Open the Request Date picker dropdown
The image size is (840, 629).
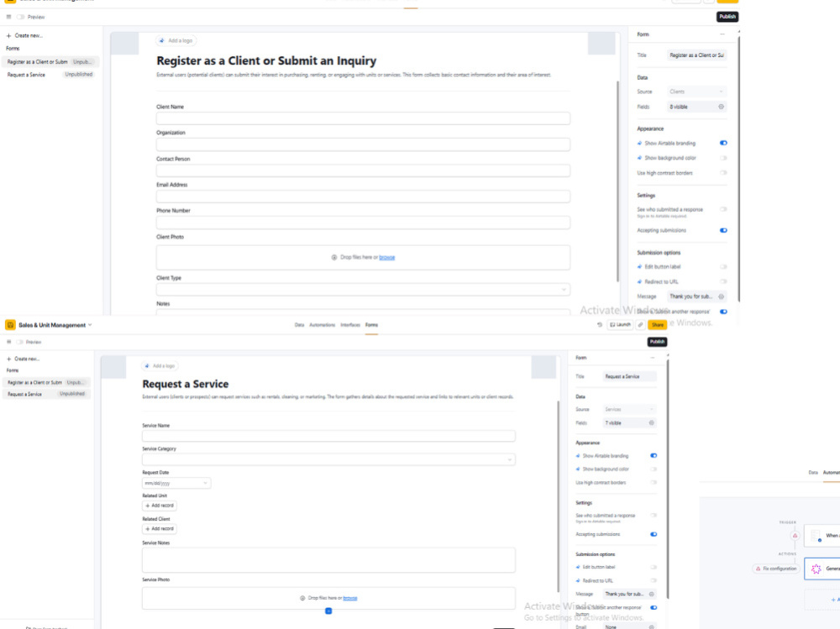pyautogui.click(x=176, y=483)
